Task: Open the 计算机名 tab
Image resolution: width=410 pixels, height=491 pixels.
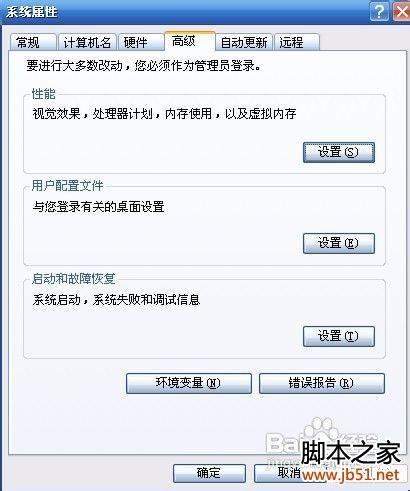Action: coord(87,42)
